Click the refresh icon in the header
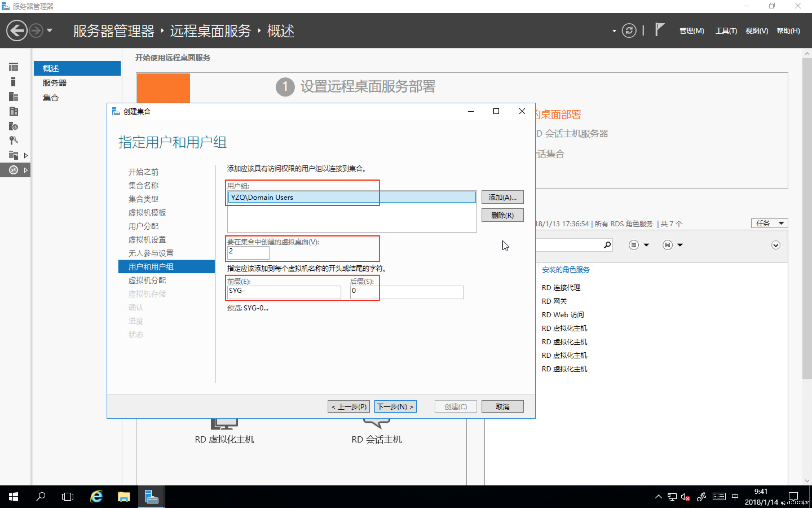Image resolution: width=812 pixels, height=508 pixels. [629, 30]
